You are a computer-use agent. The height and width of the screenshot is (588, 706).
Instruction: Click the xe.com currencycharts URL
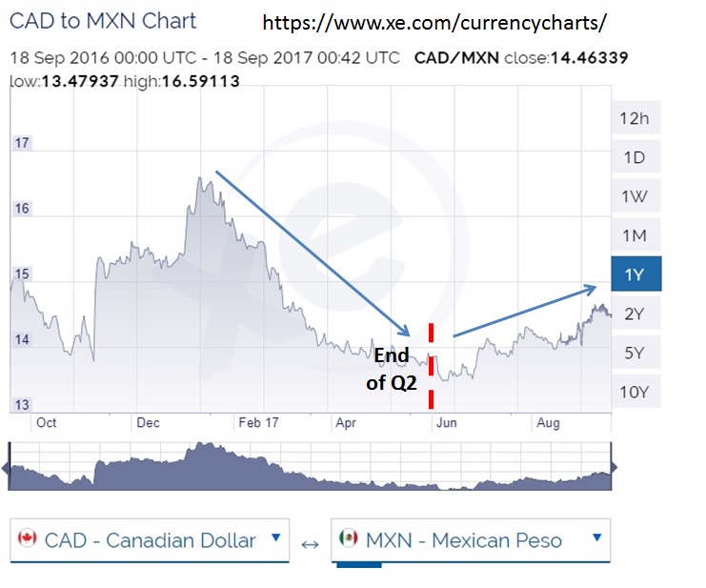click(x=434, y=22)
